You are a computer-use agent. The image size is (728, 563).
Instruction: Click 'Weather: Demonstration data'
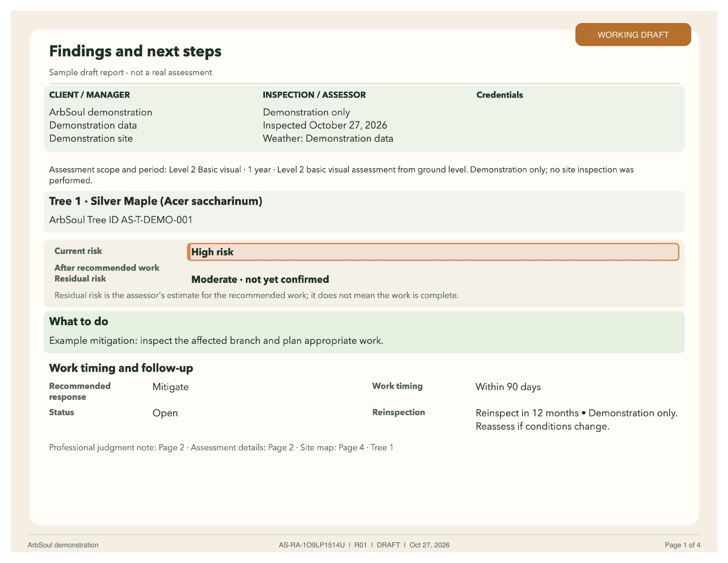click(328, 138)
